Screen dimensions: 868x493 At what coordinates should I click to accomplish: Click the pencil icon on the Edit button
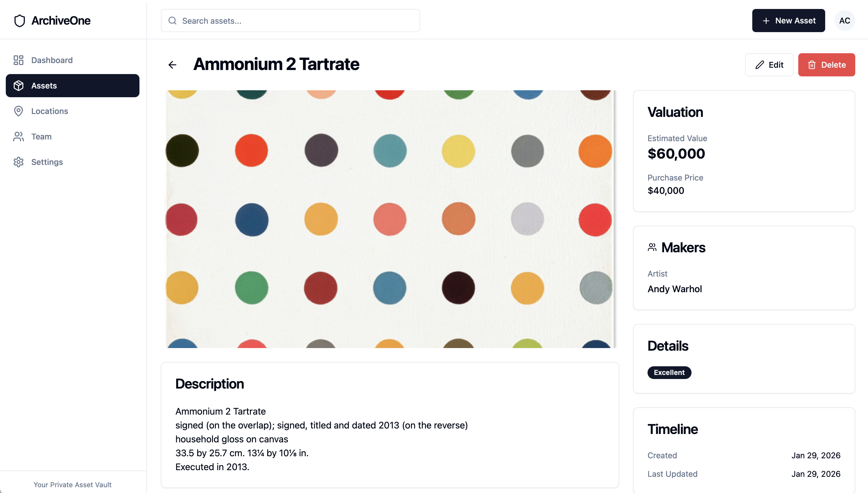(759, 65)
